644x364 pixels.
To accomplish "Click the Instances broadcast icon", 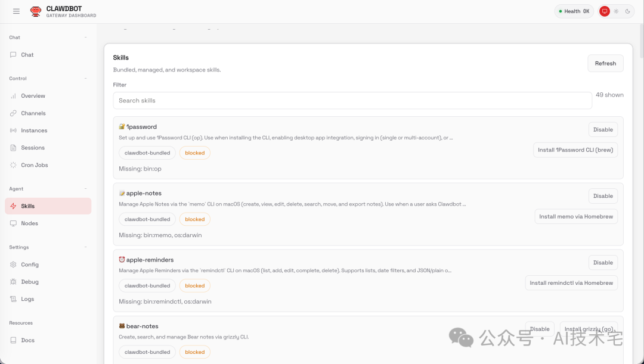I will point(13,130).
